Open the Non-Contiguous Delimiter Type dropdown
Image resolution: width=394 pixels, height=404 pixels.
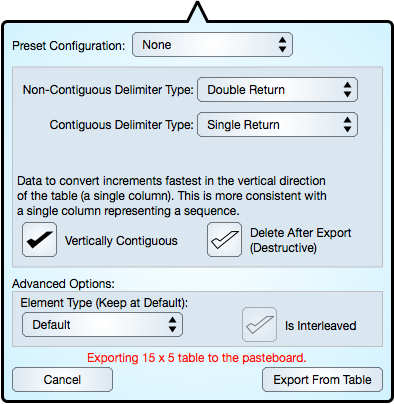point(277,90)
